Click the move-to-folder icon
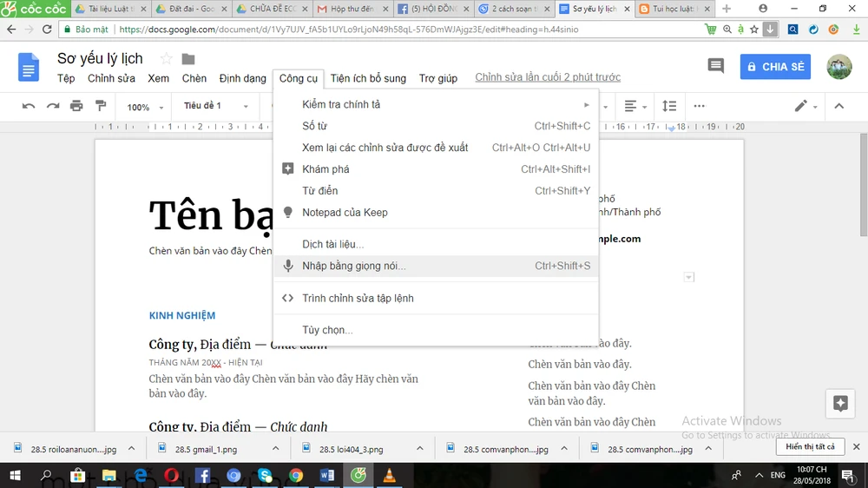 pos(187,59)
